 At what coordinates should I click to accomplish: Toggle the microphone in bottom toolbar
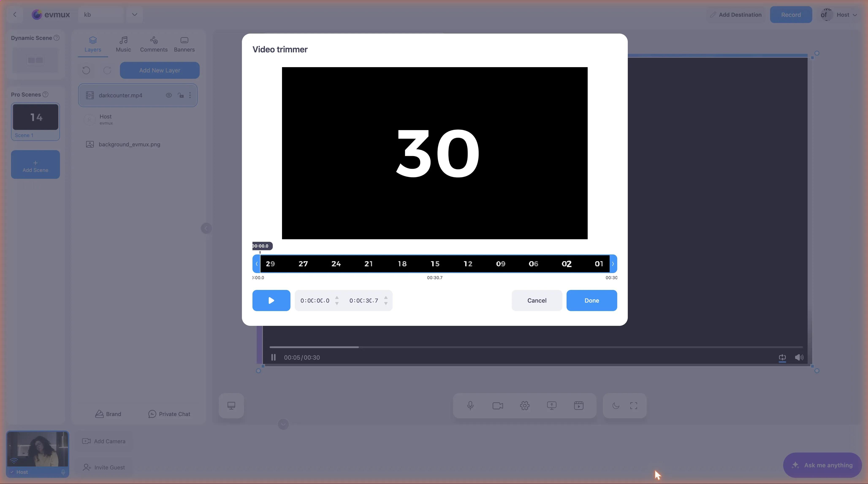click(470, 405)
